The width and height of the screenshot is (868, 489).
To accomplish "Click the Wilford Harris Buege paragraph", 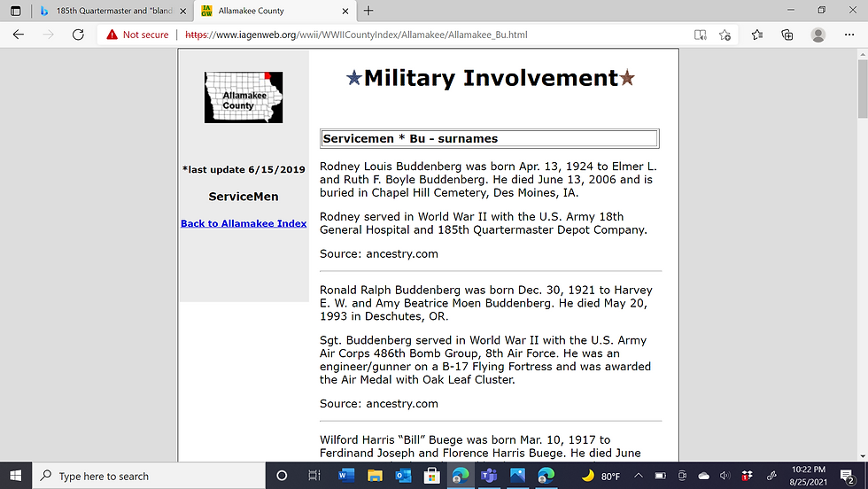I will point(480,446).
